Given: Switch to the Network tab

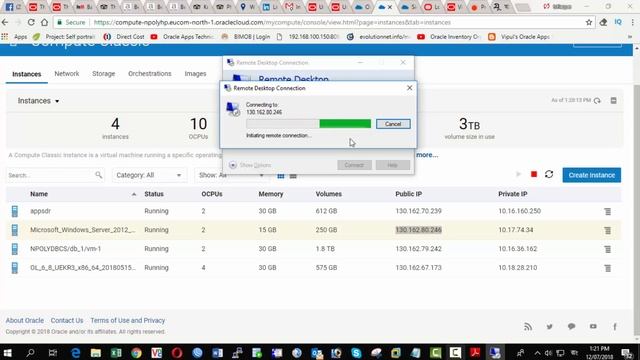Looking at the screenshot, I should pos(67,73).
